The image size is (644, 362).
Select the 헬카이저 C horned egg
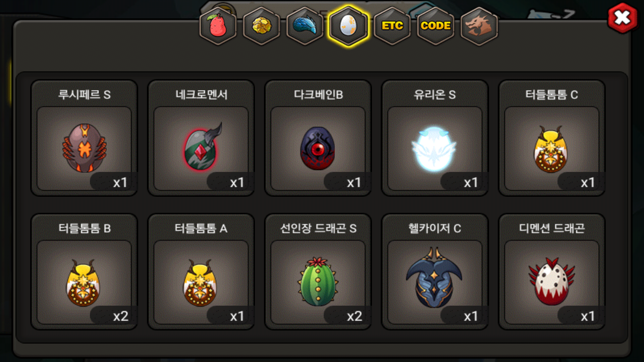435,271
